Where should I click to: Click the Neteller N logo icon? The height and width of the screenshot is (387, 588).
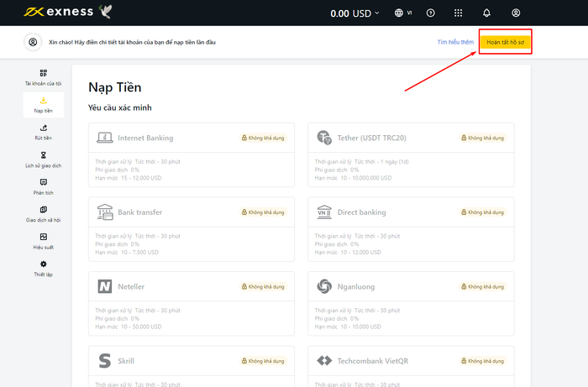coord(105,286)
